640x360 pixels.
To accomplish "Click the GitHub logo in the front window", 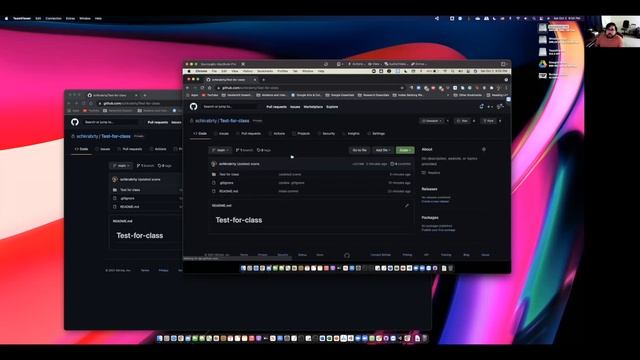I will tap(193, 107).
